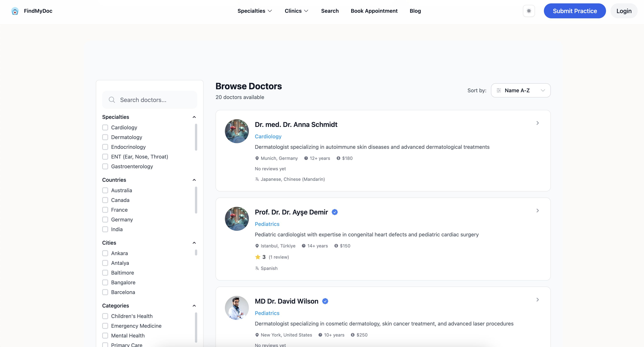Click the location pin next to Munich, Germany
The width and height of the screenshot is (644, 347).
coord(257,158)
